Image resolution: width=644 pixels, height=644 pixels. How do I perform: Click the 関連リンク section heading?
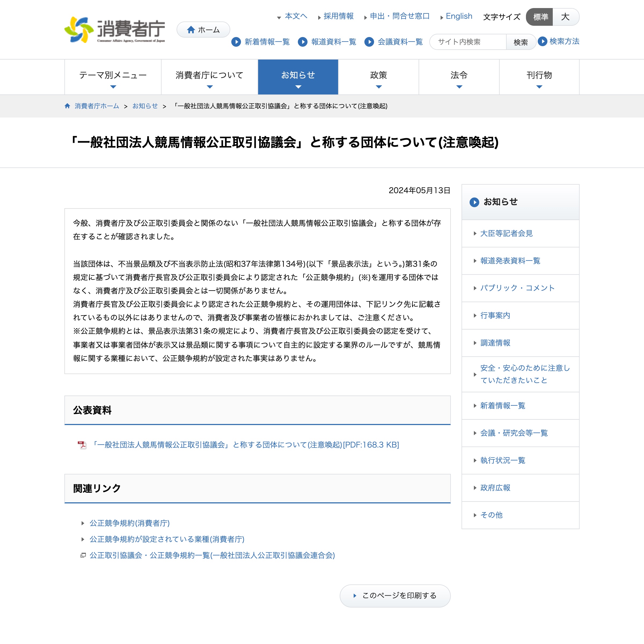[x=257, y=489]
